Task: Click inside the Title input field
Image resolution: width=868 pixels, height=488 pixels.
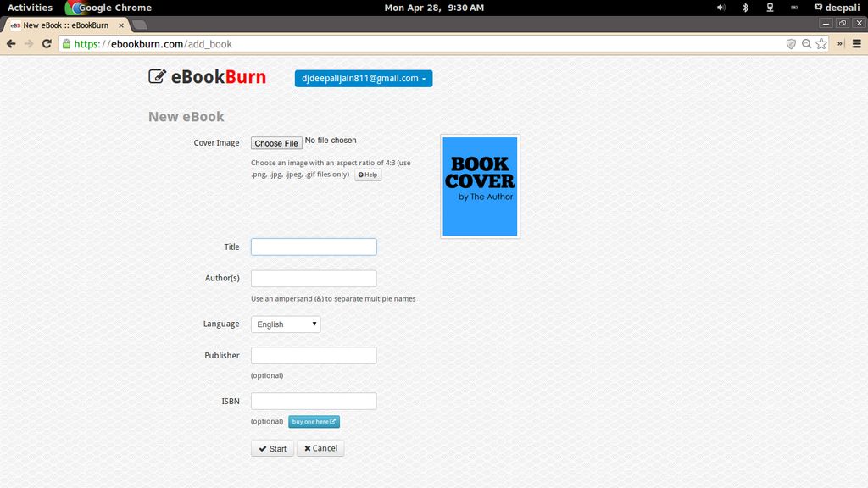Action: tap(314, 247)
